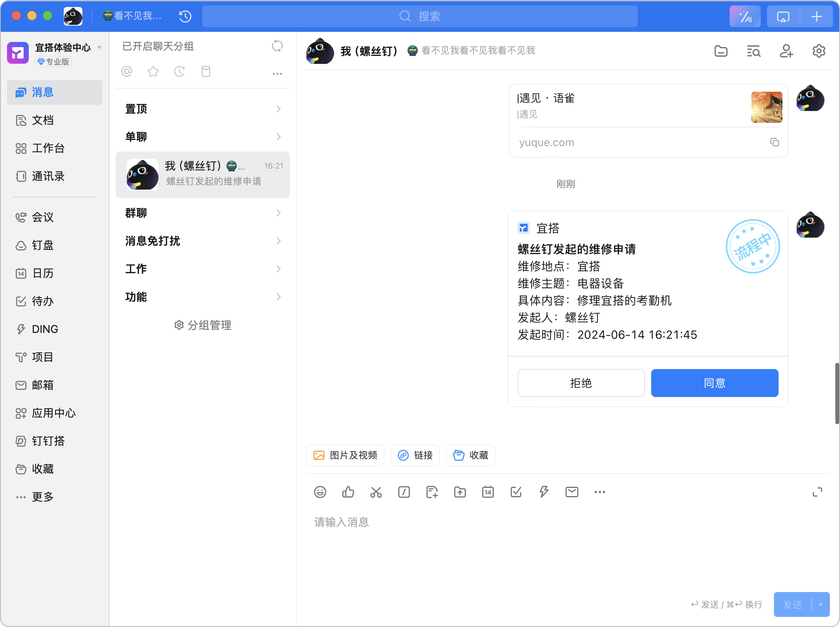This screenshot has width=840, height=627.
Task: Click the 收藏 filter button above input
Action: (x=471, y=455)
